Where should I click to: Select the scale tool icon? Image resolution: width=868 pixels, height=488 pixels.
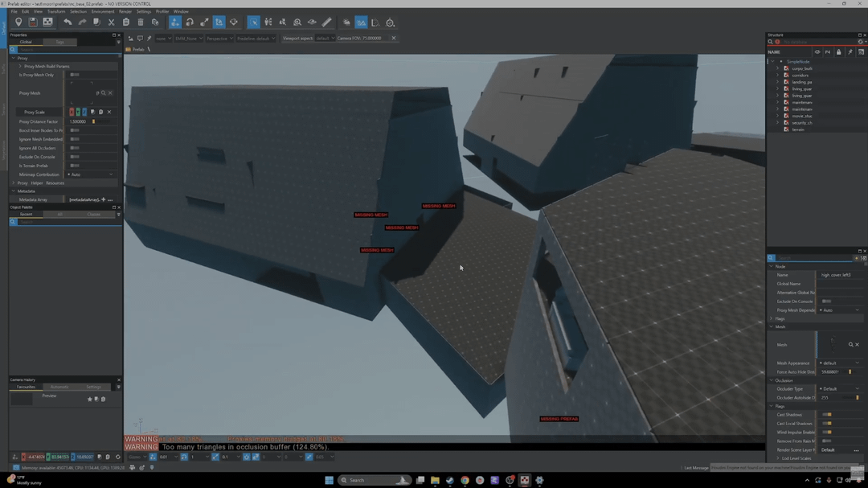pyautogui.click(x=204, y=23)
